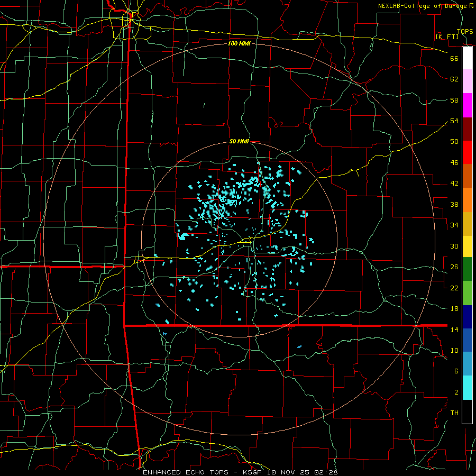Viewport: 476px width, 476px height.
Task: Click the '46' legend value
Action: tap(454, 163)
